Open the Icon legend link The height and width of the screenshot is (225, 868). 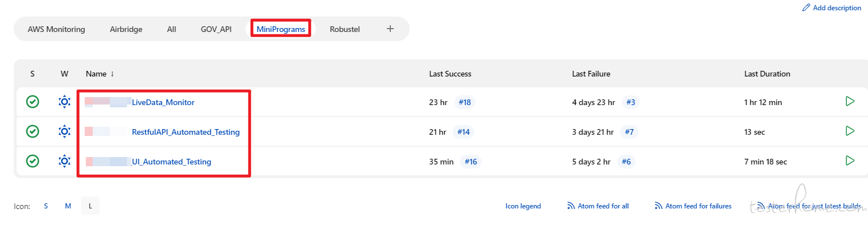point(523,206)
